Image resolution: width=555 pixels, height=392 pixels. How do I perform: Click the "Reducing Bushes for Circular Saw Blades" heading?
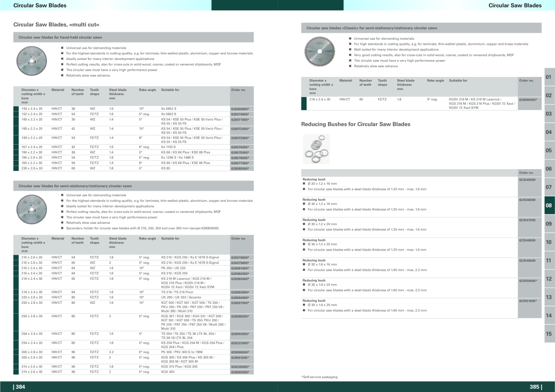point(356,124)
